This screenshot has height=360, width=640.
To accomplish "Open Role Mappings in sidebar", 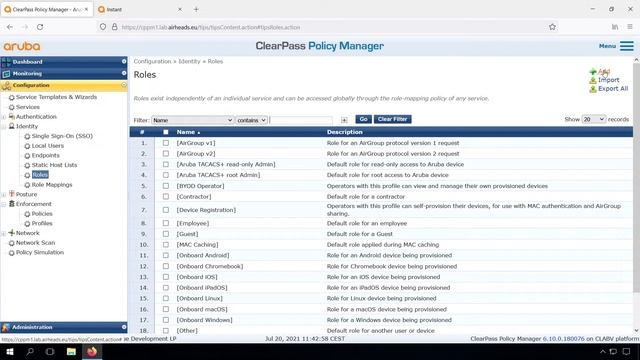I will point(52,185).
